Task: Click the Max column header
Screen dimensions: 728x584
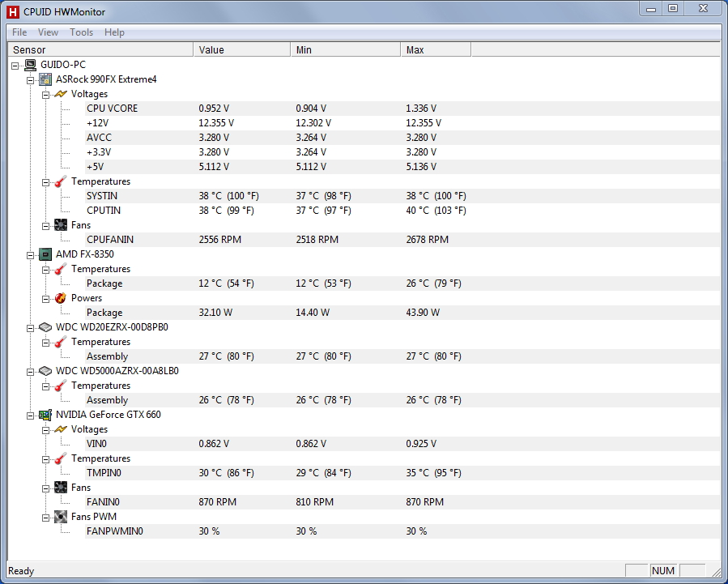Action: click(x=436, y=49)
